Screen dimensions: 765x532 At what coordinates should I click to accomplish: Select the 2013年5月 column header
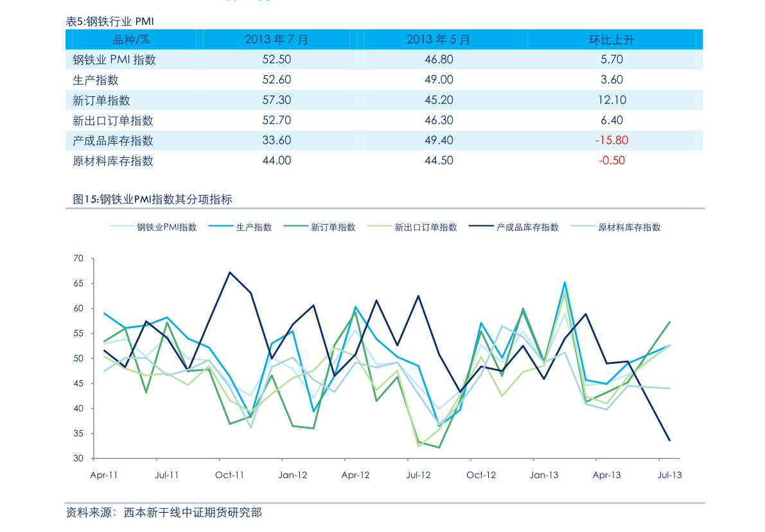[438, 40]
